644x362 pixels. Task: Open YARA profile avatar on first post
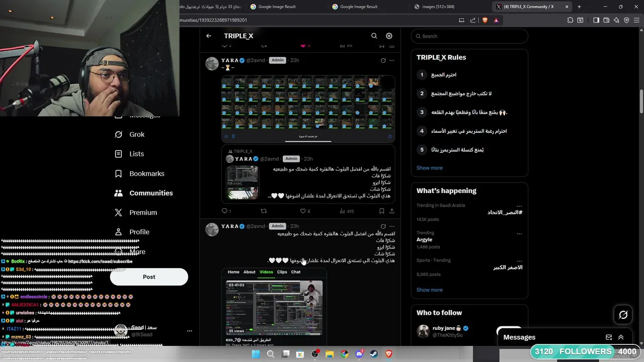click(212, 63)
